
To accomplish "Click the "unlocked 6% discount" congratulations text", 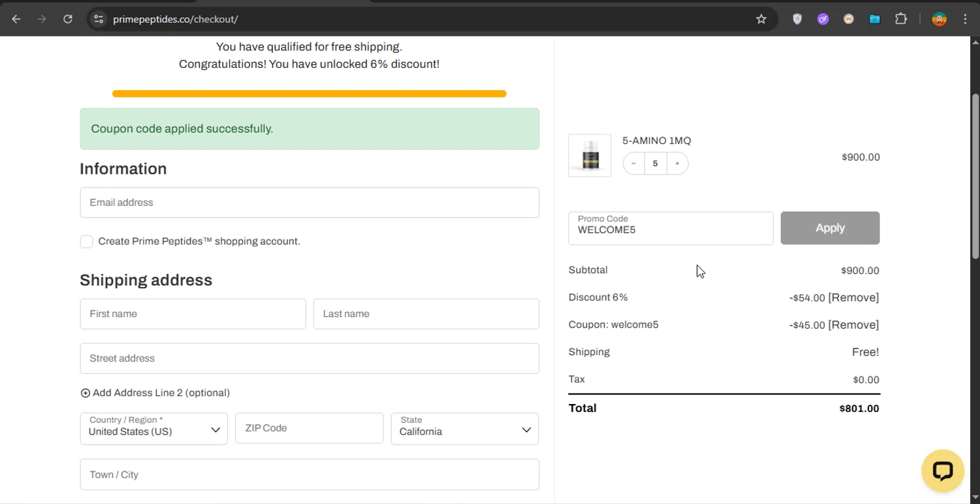I will pos(309,64).
